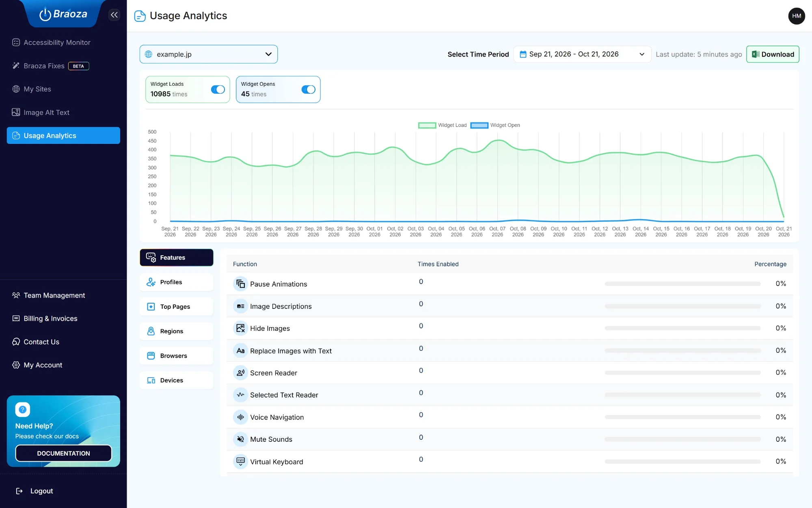Screen dimensions: 812x508
Task: Hide Widget Open series via legend
Action: (495, 125)
